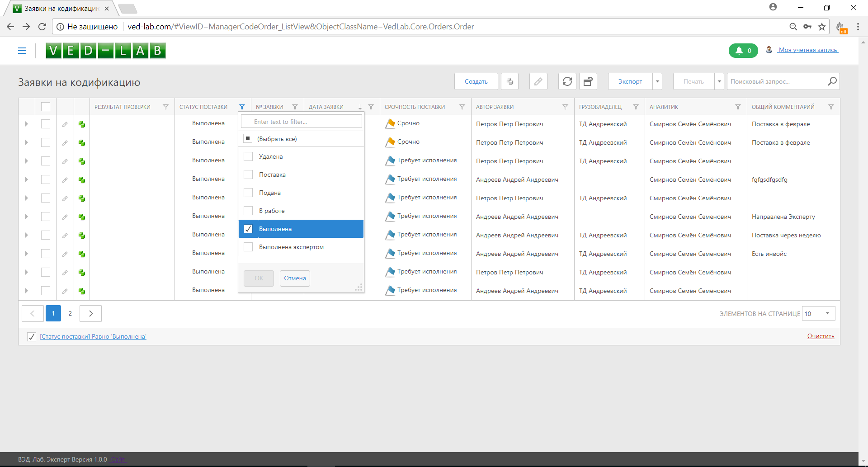The height and width of the screenshot is (467, 868).
Task: Expand the first table row details
Action: 27,124
